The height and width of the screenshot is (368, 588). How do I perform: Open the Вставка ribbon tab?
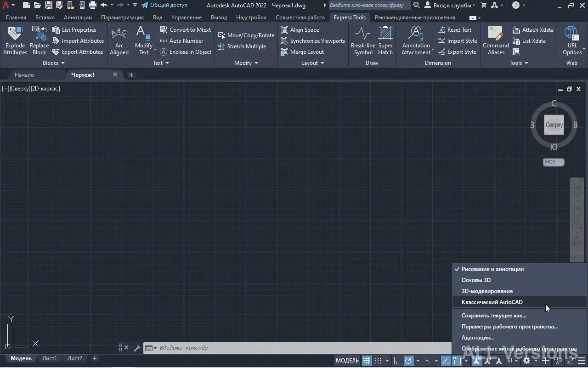pos(45,17)
